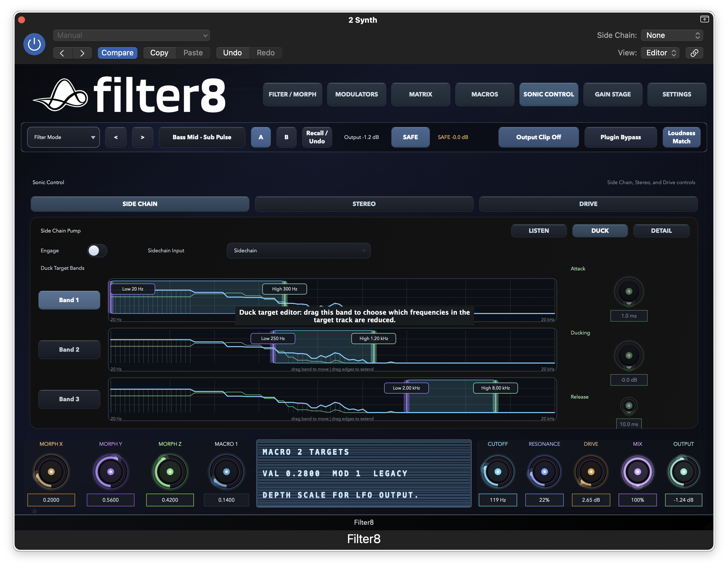Image resolution: width=728 pixels, height=567 pixels.
Task: Select the DETAIL mode button
Action: [x=661, y=230]
